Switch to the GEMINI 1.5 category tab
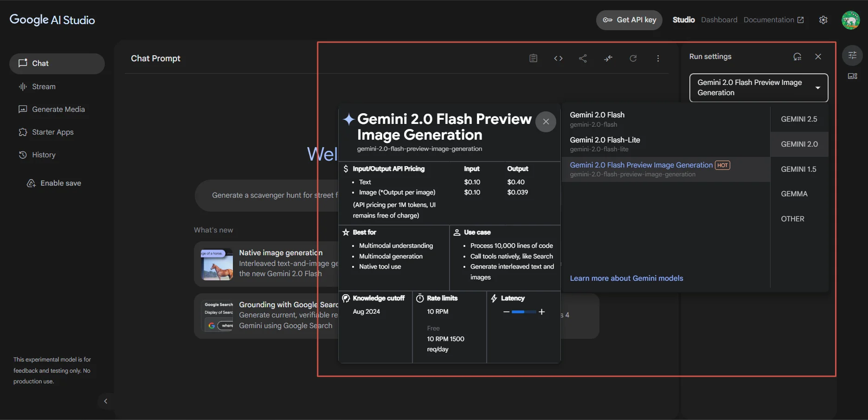 click(799, 169)
